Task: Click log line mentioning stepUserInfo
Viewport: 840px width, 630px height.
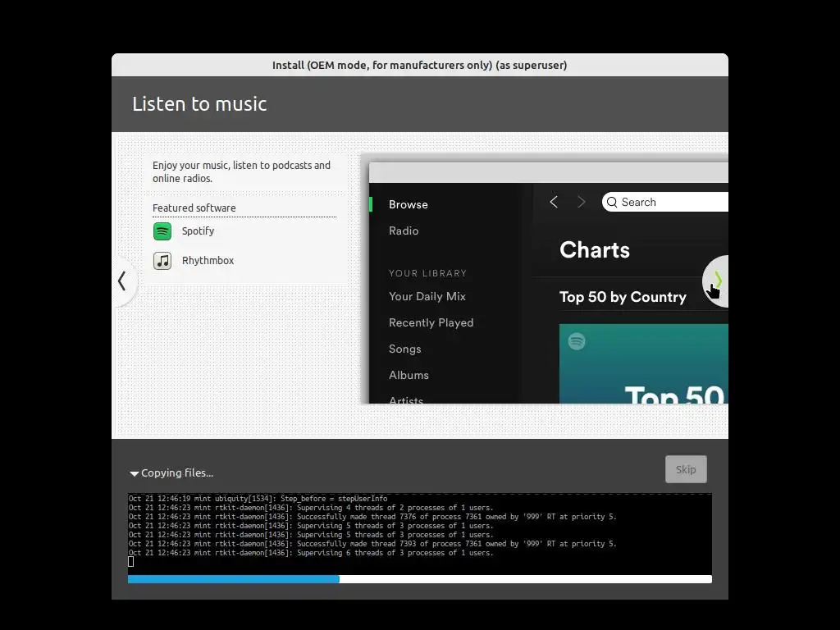Action: tap(258, 499)
